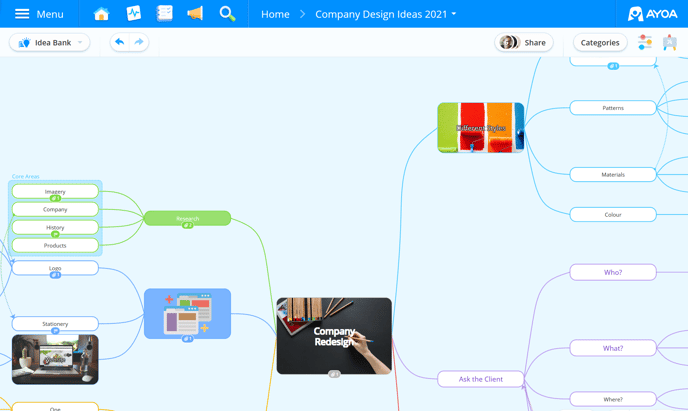Open attachment badge on Research branch
Image resolution: width=688 pixels, height=411 pixels.
pyautogui.click(x=187, y=225)
